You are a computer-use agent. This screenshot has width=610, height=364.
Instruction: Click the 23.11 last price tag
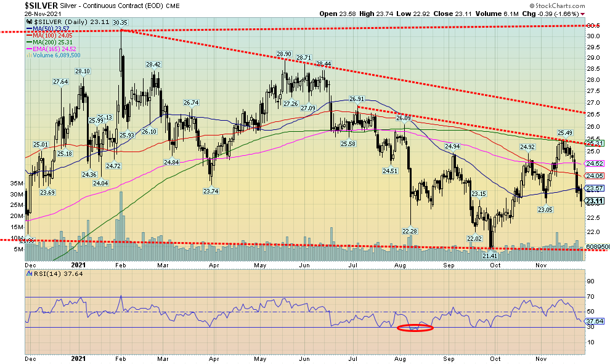point(593,201)
